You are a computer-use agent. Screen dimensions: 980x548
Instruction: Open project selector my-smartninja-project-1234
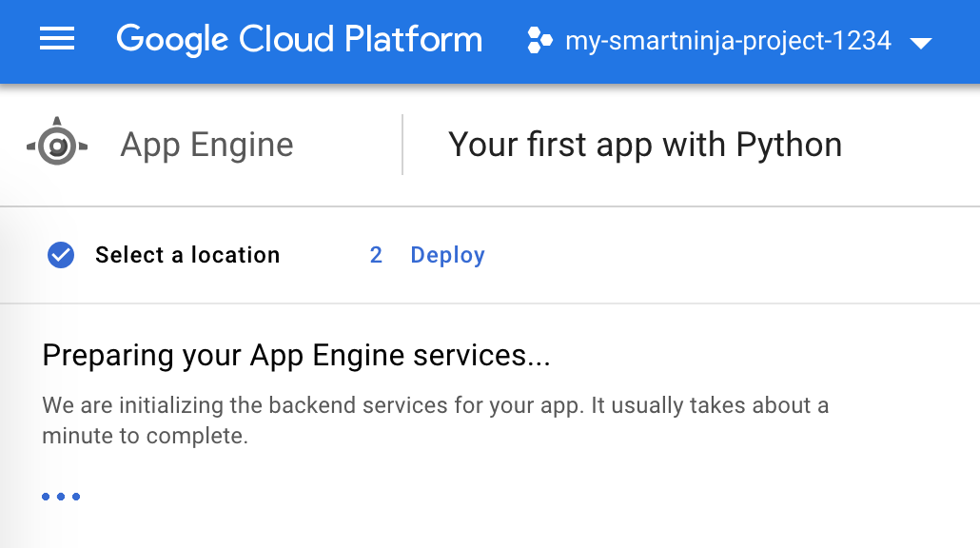click(x=728, y=41)
